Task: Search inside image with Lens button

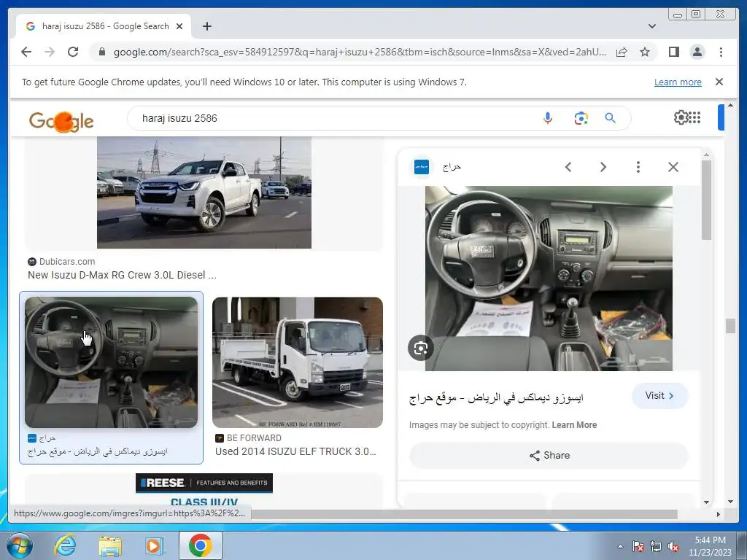Action: pos(421,348)
